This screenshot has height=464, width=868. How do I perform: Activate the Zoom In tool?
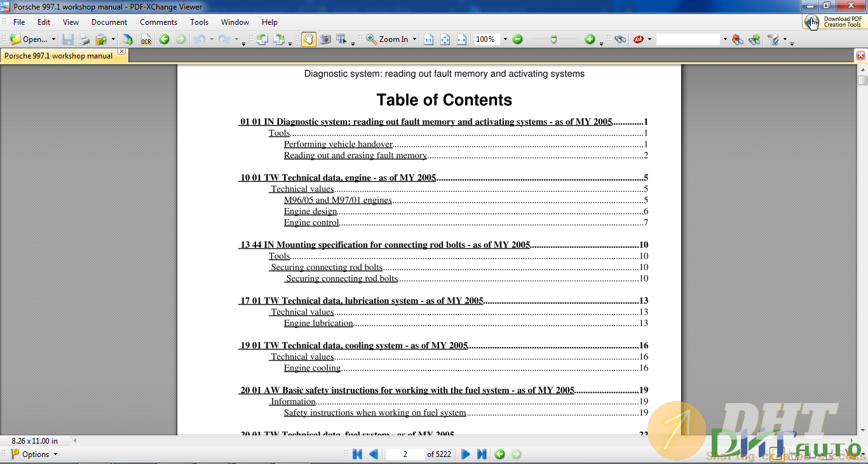pos(387,39)
